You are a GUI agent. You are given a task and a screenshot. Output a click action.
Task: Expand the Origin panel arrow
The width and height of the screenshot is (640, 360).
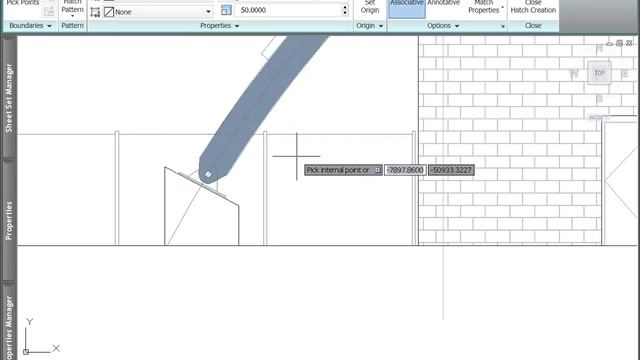point(381,26)
